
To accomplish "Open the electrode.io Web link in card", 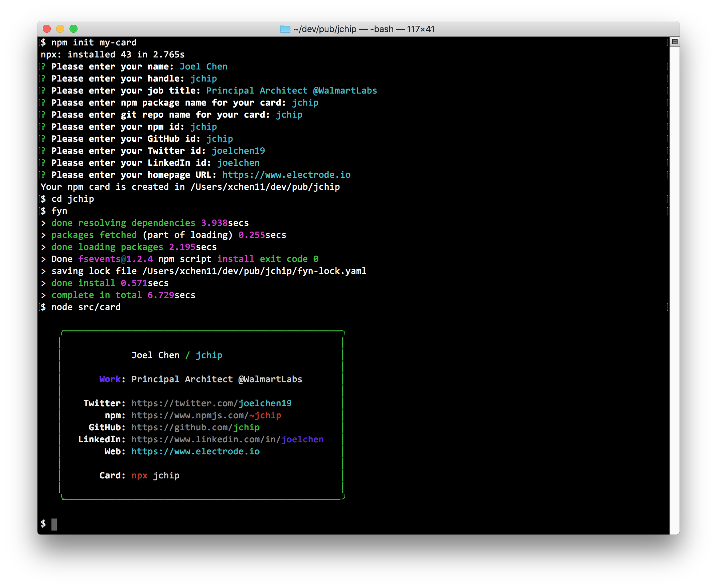I will 195,451.
